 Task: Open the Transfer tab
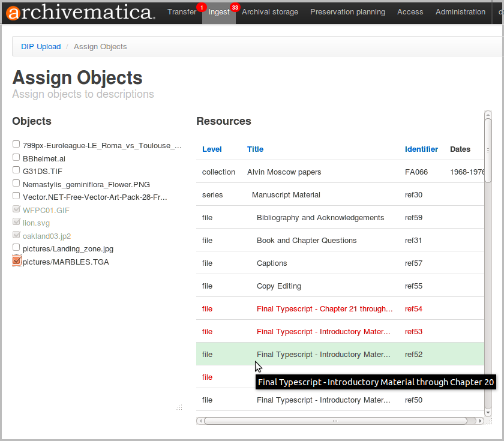click(181, 12)
